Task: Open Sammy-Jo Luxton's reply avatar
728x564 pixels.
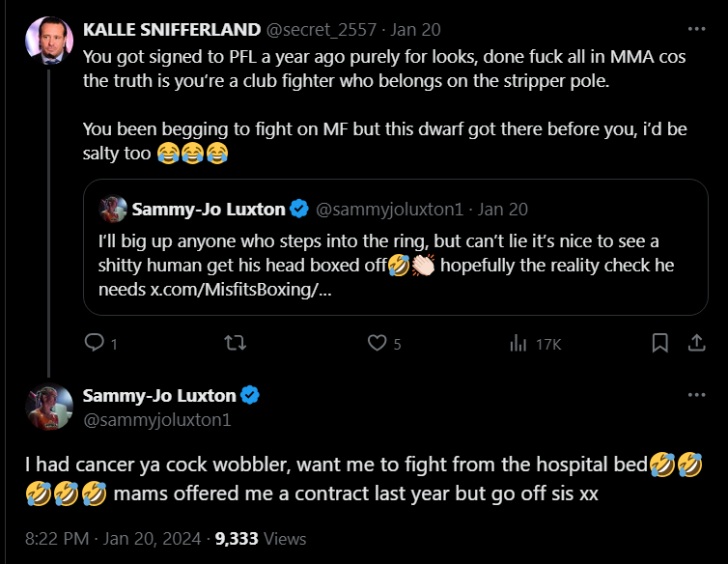Action: 48,407
